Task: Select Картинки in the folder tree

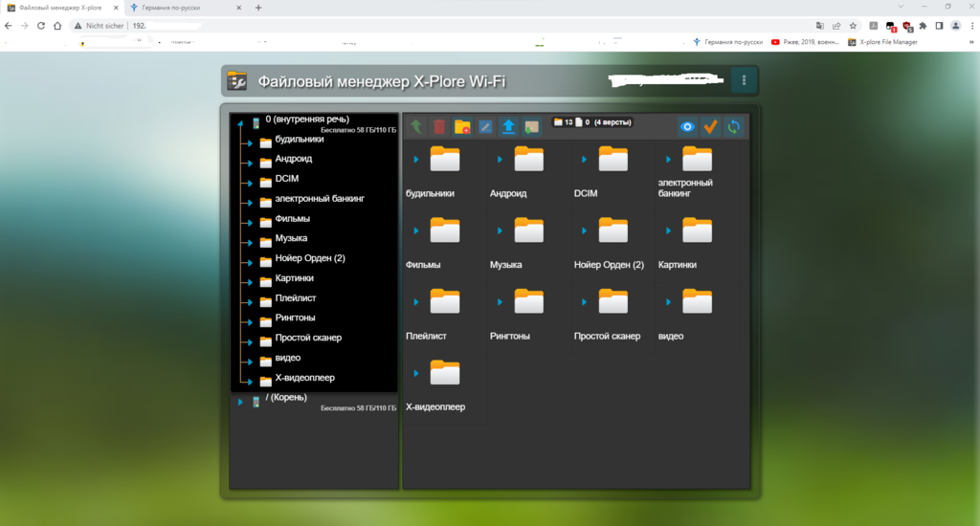Action: coord(295,278)
